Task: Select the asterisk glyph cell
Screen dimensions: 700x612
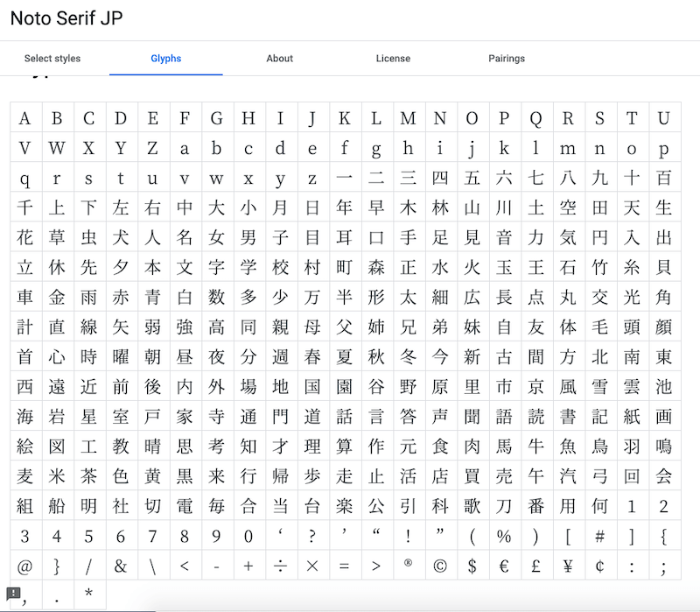Action: click(x=90, y=594)
